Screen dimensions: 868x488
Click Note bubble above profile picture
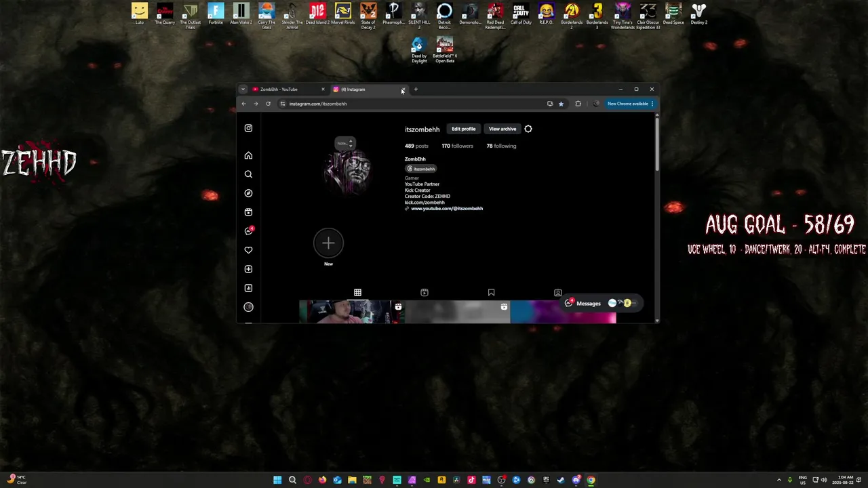(x=344, y=143)
